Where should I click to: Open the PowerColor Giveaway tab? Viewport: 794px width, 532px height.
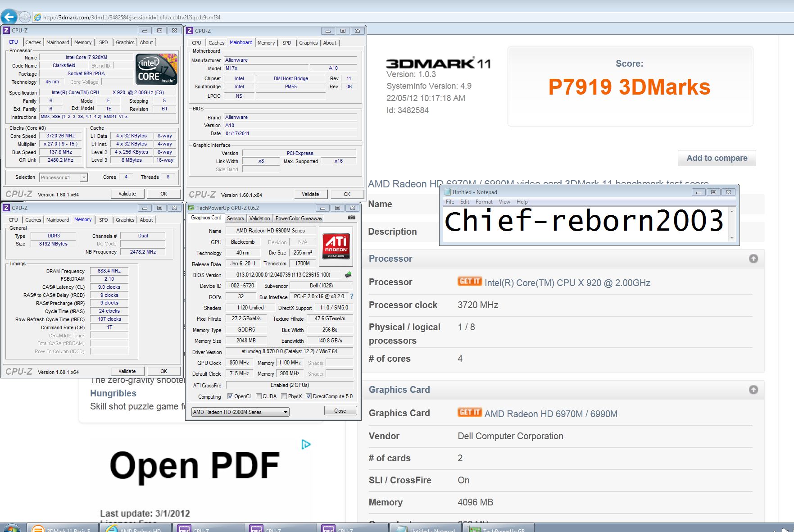pos(299,218)
